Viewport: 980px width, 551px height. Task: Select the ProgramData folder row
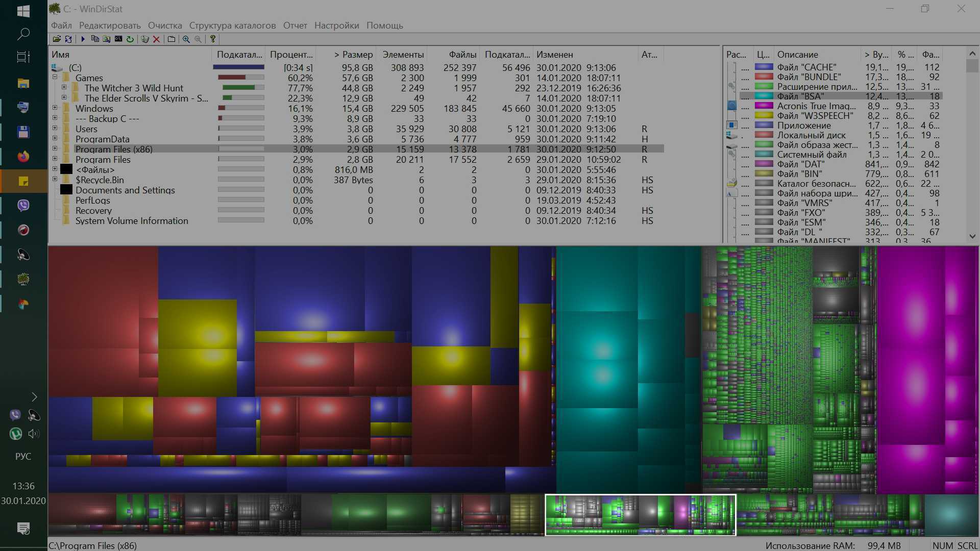pyautogui.click(x=102, y=139)
